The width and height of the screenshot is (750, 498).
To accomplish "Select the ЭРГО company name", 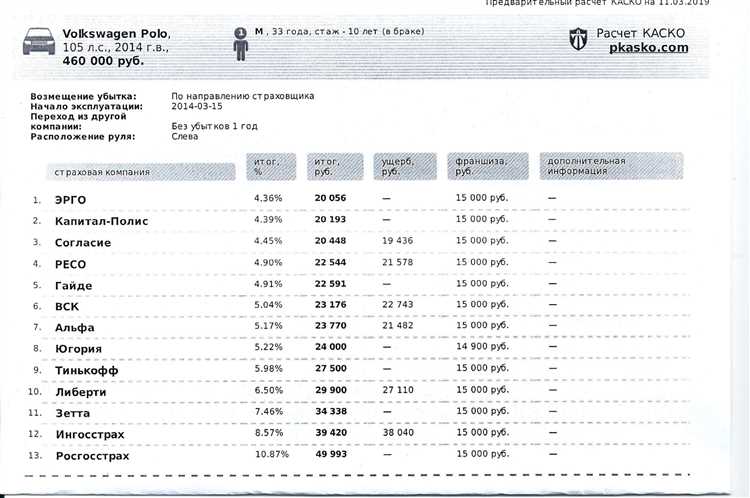I will (70, 200).
